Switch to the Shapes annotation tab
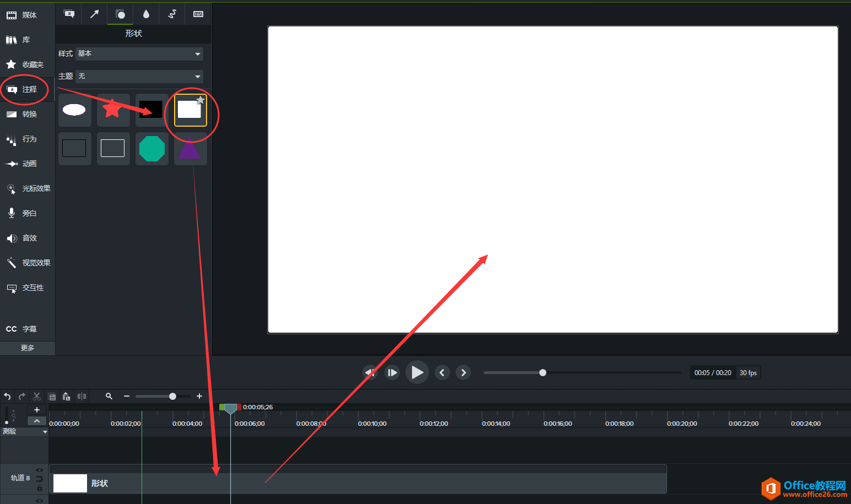The width and height of the screenshot is (851, 504). 120,14
